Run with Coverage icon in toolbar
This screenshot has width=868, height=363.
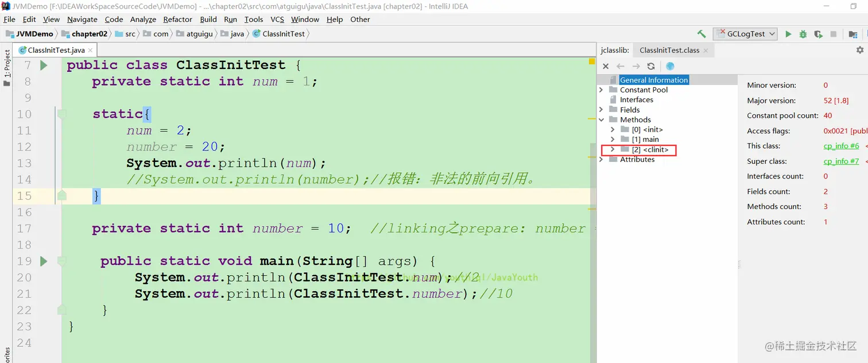818,34
